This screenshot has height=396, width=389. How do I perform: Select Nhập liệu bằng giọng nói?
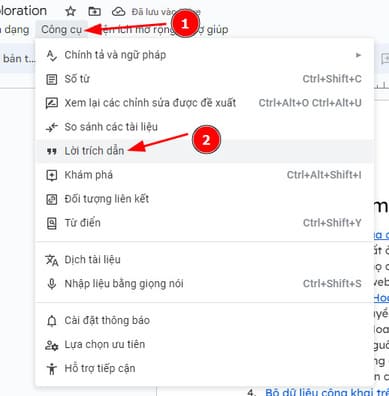point(204,284)
